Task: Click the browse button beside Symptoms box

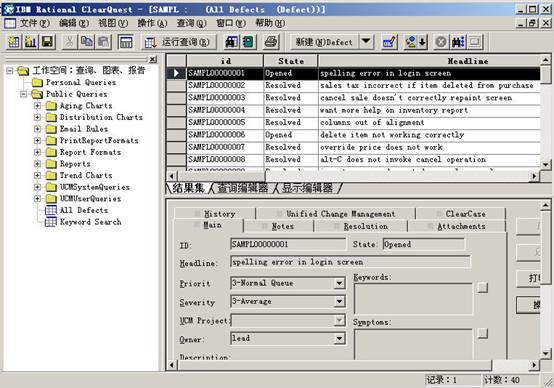Action: [483, 333]
